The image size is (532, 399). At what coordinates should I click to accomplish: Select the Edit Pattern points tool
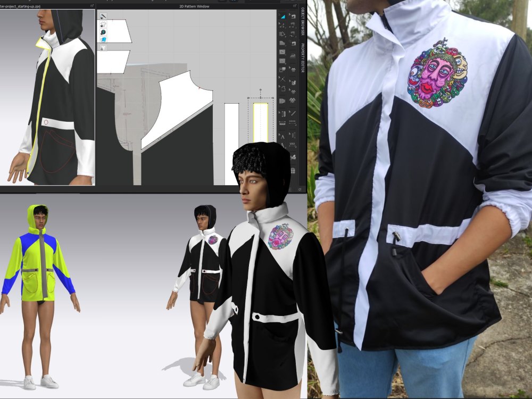(x=282, y=25)
